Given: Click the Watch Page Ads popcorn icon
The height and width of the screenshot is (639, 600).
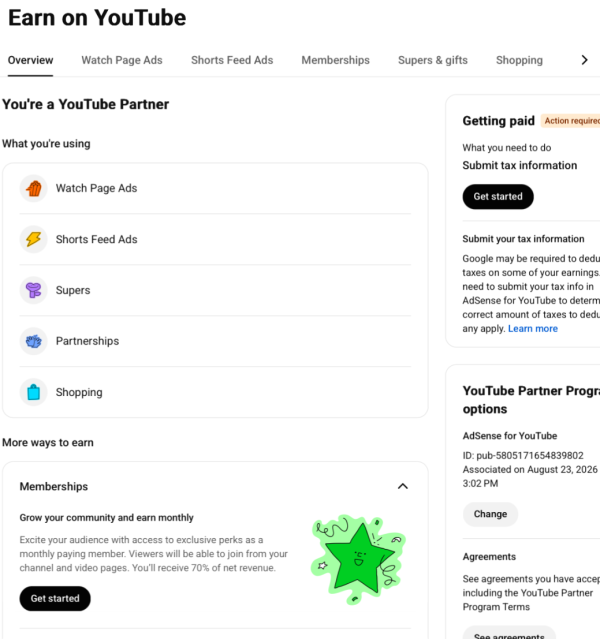Looking at the screenshot, I should click(33, 188).
